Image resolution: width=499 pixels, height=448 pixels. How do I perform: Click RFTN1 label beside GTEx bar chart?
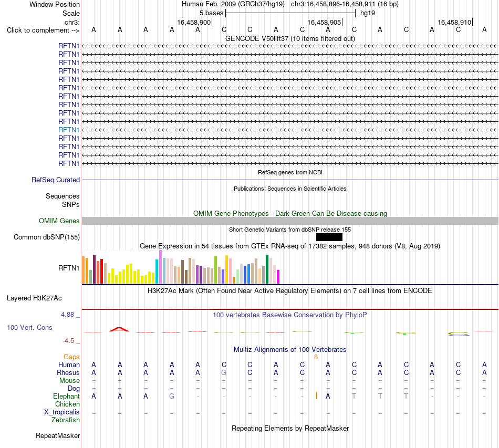[69, 268]
